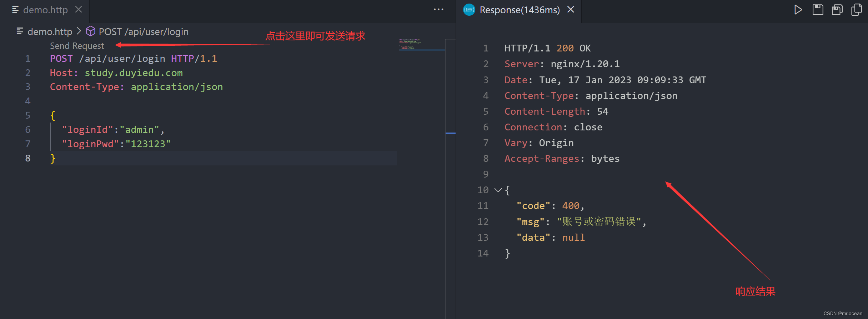Select the Response(1436ms) tab
The width and height of the screenshot is (868, 319).
[x=520, y=10]
